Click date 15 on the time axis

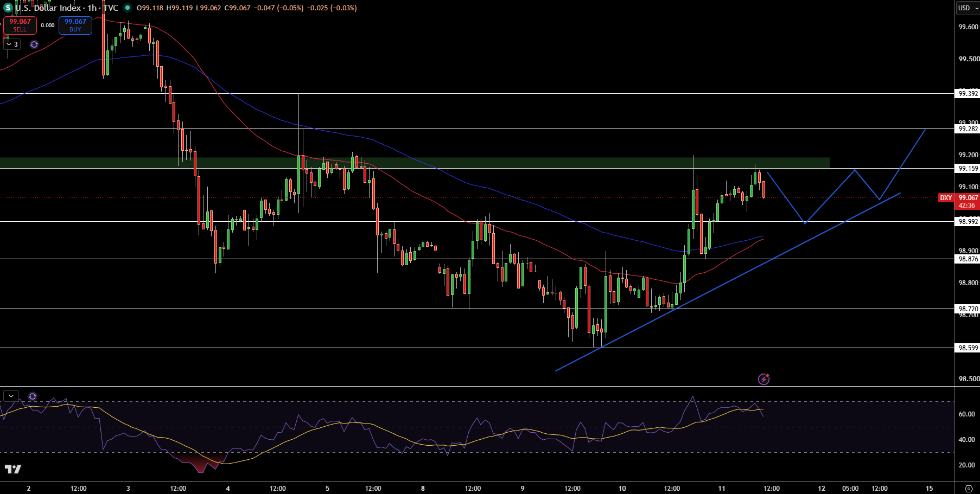point(930,489)
